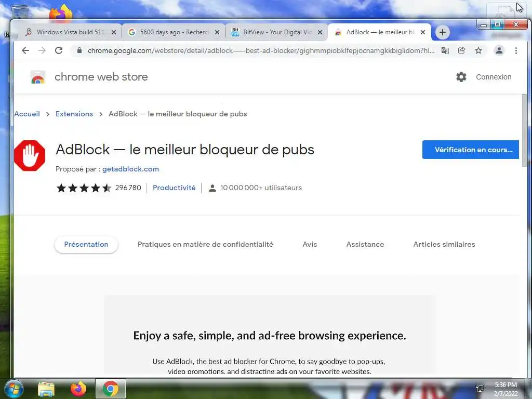Open the Extensions breadcrumb link
Screen dimensions: 532x399
click(74, 114)
